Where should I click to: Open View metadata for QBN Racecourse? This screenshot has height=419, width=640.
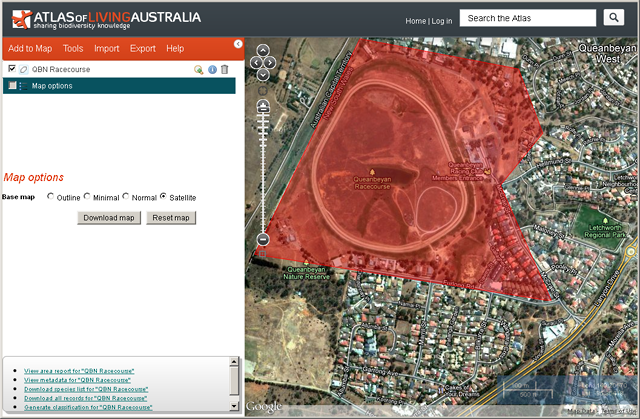pos(77,380)
